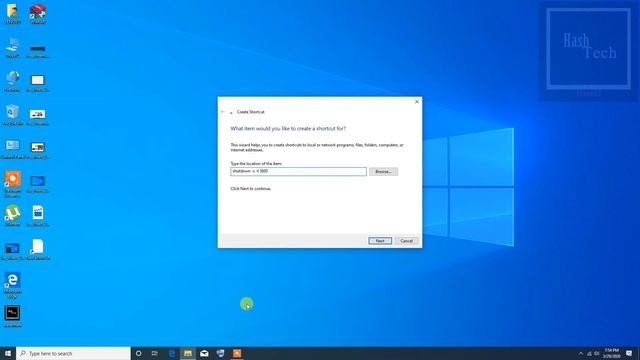Select the Control Panel desktop icon
The image size is (640, 360).
13,149
